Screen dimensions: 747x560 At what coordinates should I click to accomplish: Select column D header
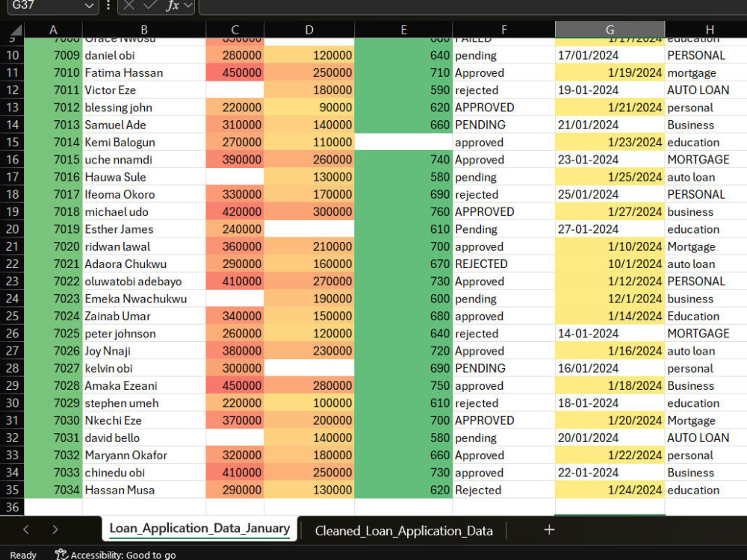click(309, 30)
